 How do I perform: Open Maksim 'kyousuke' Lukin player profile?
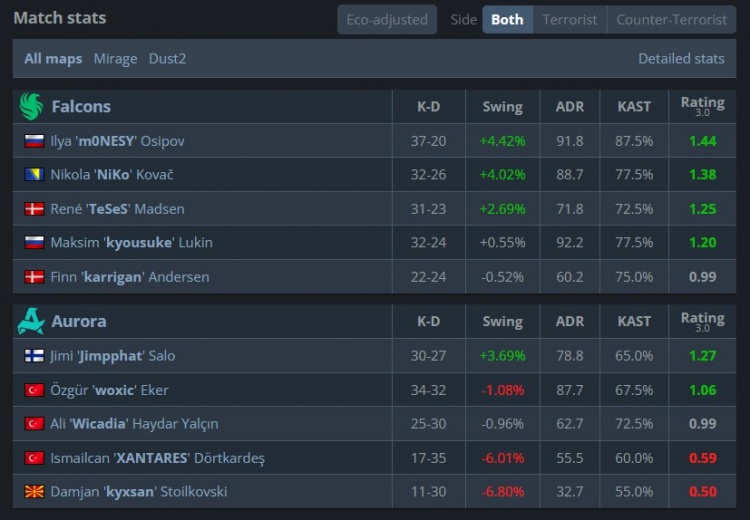pos(132,243)
